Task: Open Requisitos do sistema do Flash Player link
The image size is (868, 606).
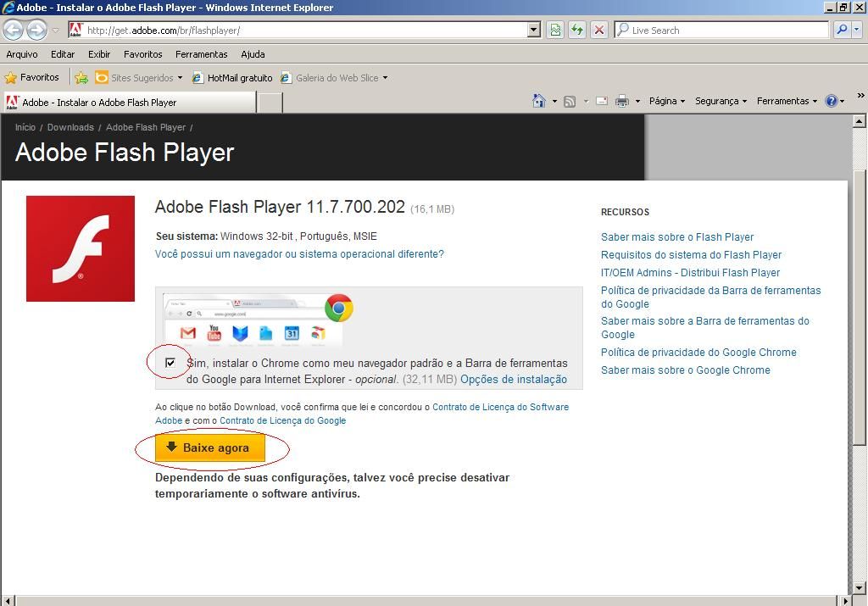Action: click(691, 254)
